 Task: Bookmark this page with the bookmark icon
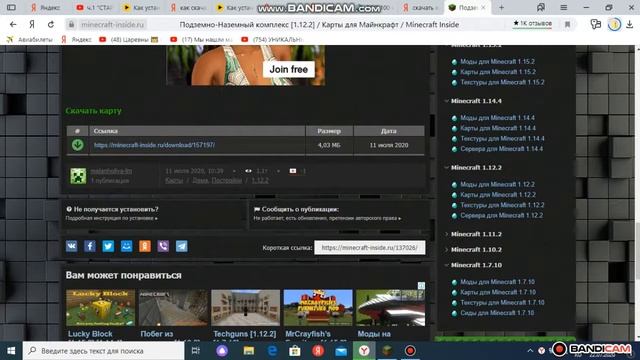pyautogui.click(x=567, y=24)
